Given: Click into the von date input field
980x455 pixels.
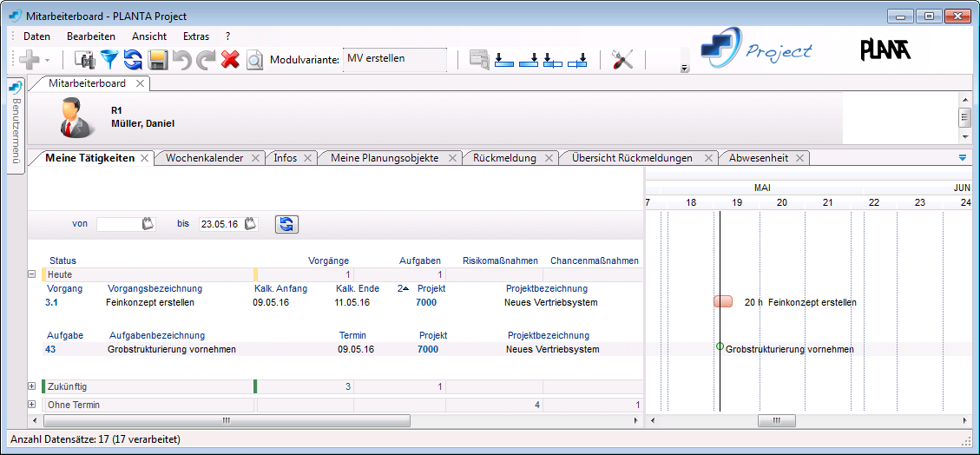Looking at the screenshot, I should click(118, 224).
